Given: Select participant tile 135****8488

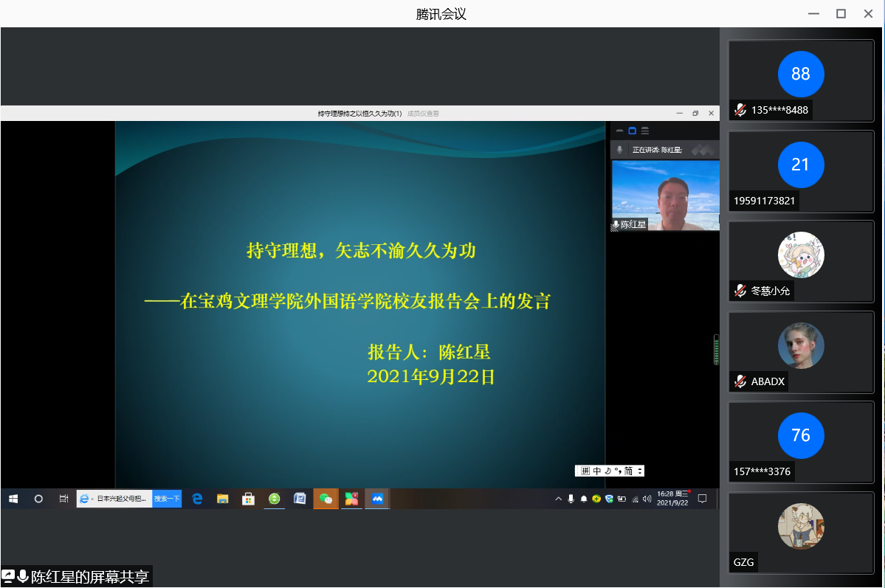Looking at the screenshot, I should coord(801,80).
